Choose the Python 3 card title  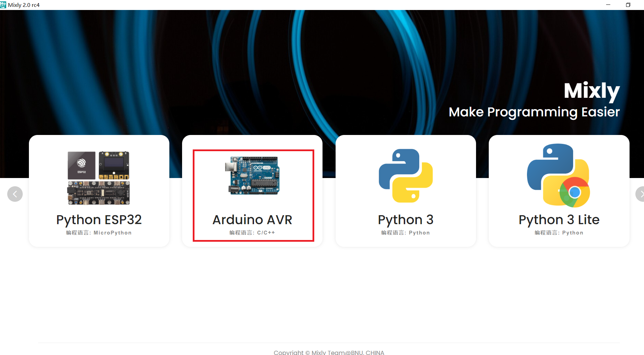pos(406,220)
